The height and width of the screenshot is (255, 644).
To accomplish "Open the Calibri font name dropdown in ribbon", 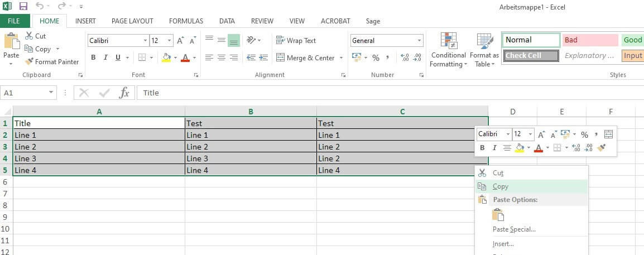I will click(145, 41).
